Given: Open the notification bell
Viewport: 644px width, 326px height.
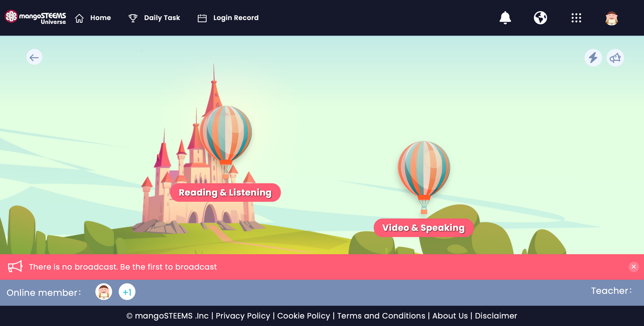Looking at the screenshot, I should coord(505,18).
